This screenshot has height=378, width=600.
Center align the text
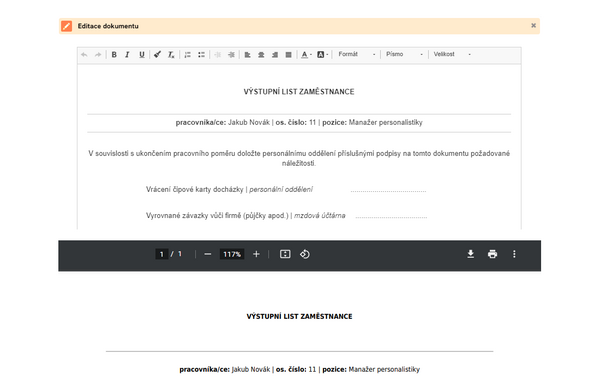261,55
